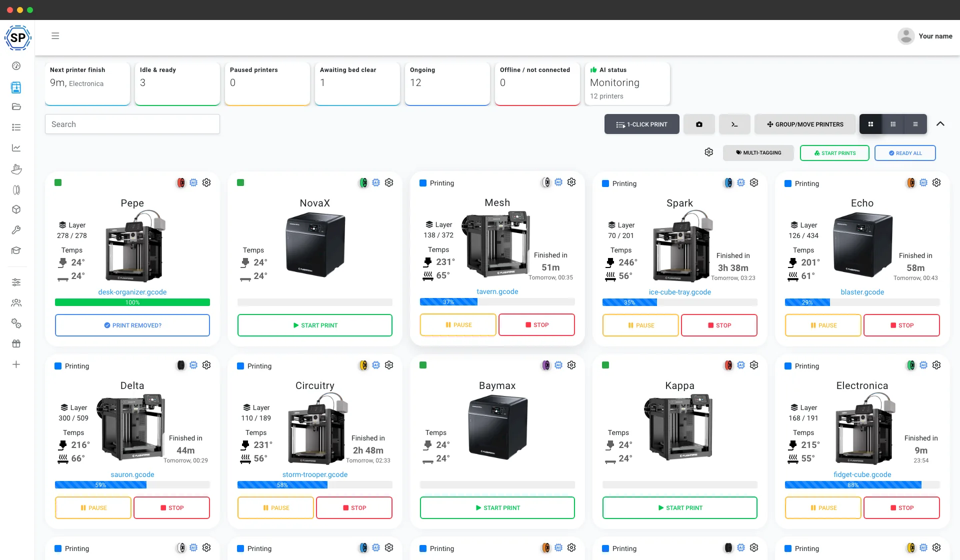The height and width of the screenshot is (560, 960).
Task: Filter by Ongoing card
Action: pyautogui.click(x=447, y=83)
